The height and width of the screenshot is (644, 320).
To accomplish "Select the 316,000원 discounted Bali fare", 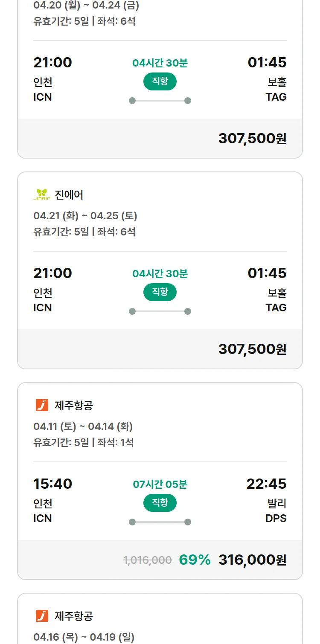I will pos(252,560).
